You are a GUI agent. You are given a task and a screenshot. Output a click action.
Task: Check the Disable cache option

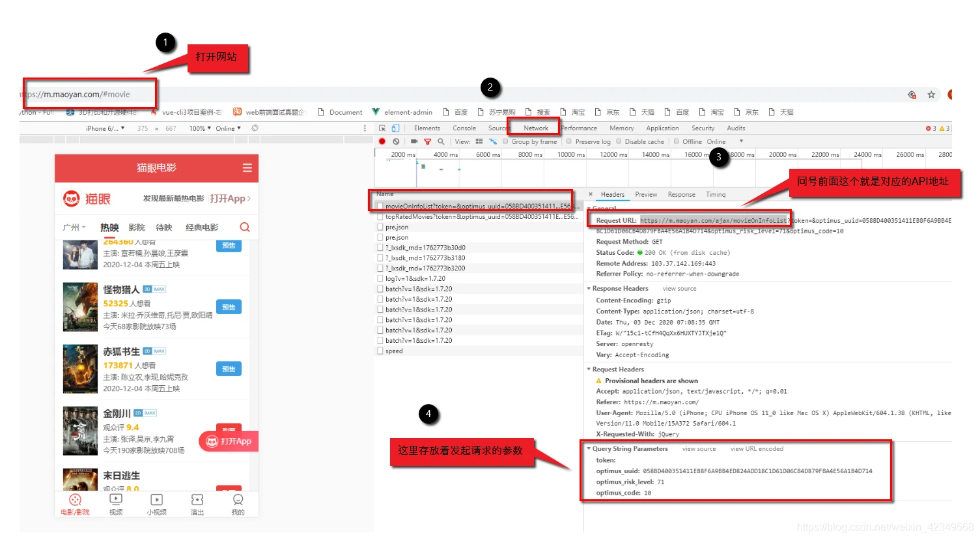(619, 141)
